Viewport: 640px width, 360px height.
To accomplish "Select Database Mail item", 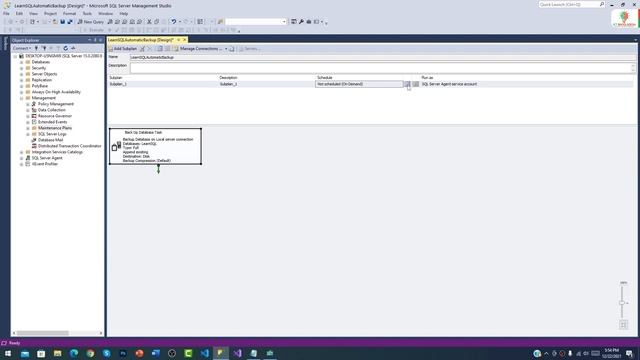I will (50, 140).
